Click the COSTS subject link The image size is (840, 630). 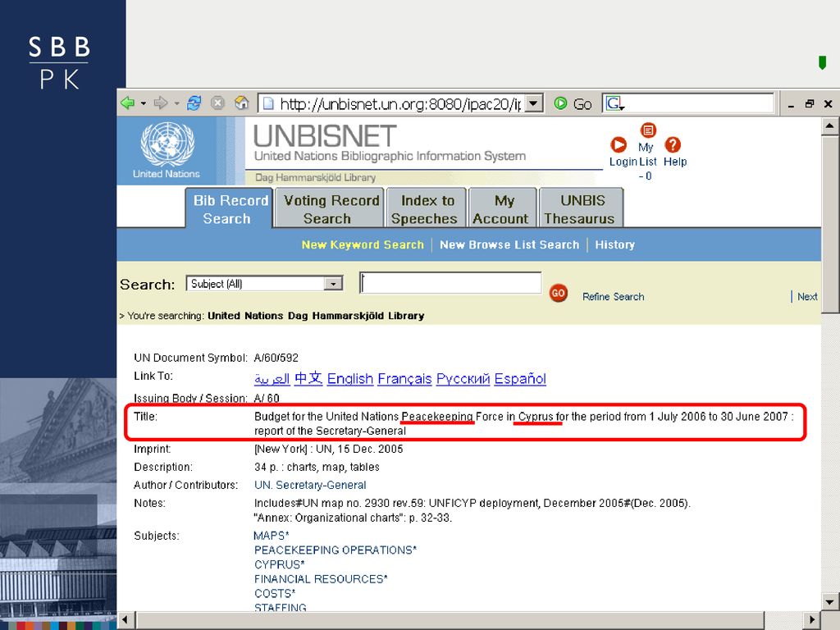(x=275, y=594)
